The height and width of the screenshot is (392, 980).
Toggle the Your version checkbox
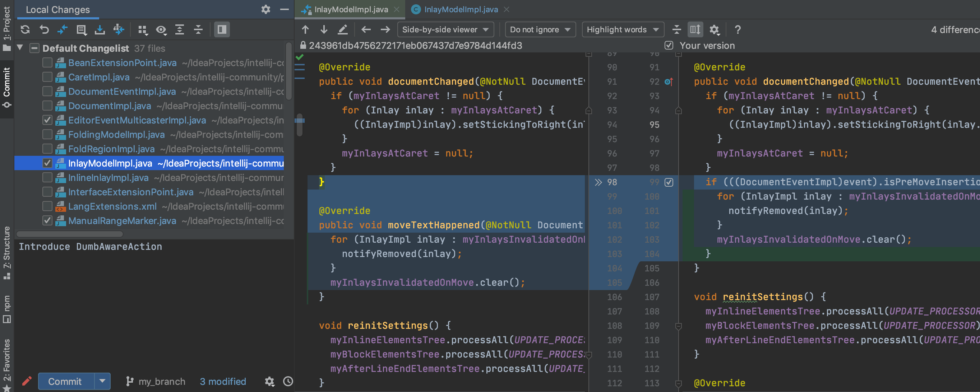pyautogui.click(x=669, y=46)
